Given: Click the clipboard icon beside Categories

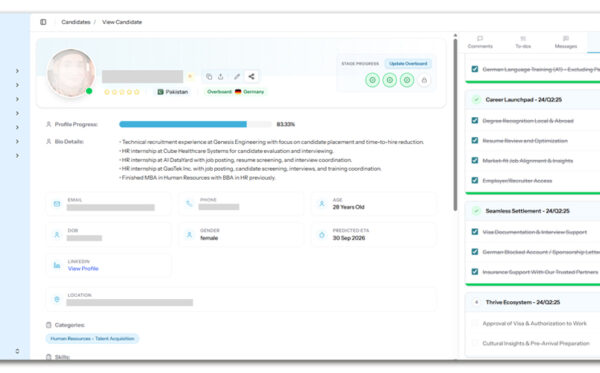Looking at the screenshot, I should [x=49, y=325].
